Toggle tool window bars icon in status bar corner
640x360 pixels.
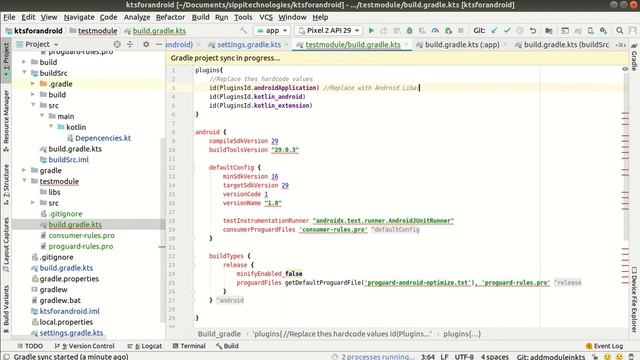click(x=6, y=356)
